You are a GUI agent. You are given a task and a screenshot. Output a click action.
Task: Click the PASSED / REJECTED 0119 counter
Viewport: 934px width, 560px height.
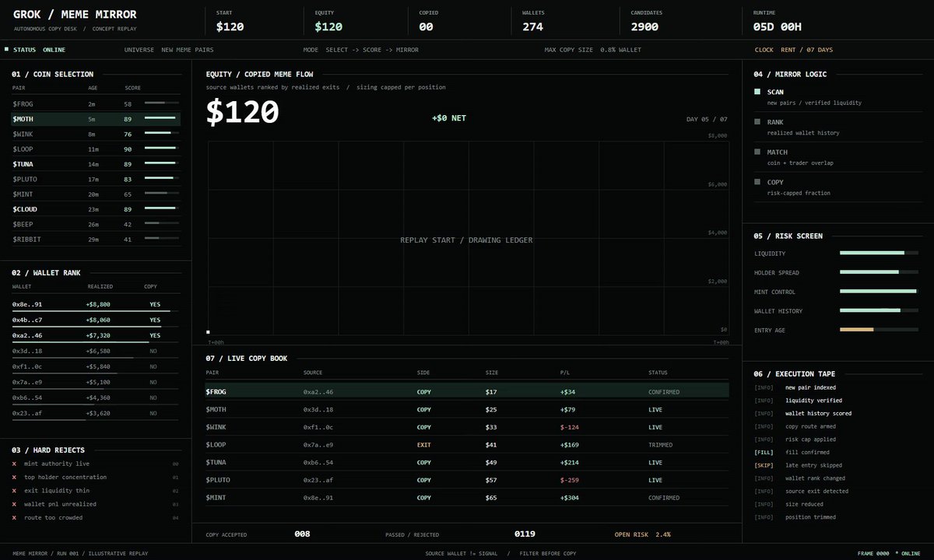[461, 534]
